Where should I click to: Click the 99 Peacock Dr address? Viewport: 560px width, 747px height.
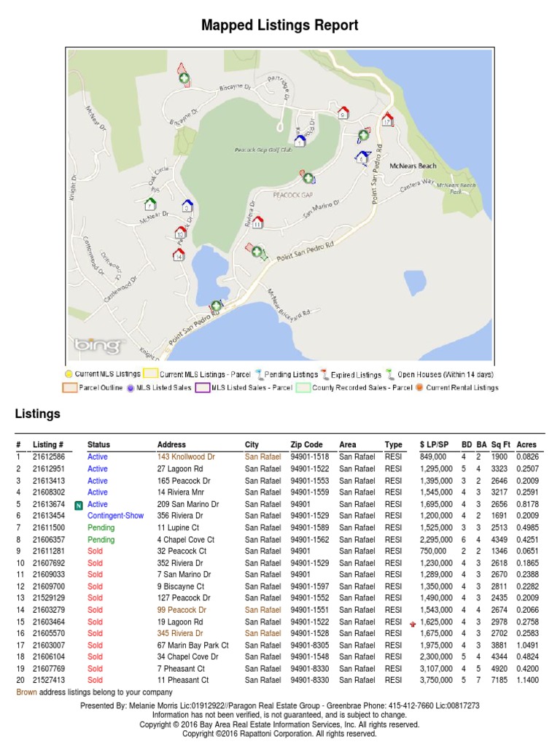click(x=182, y=610)
